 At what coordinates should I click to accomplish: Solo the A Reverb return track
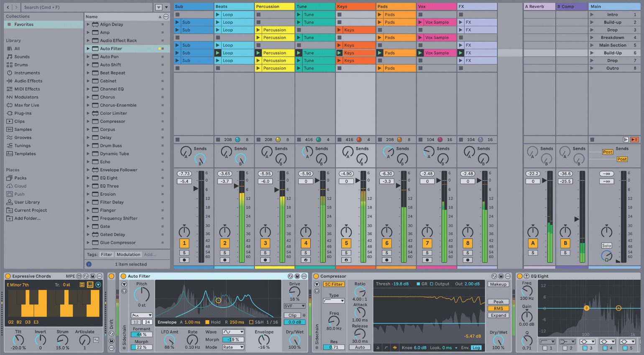click(x=533, y=252)
